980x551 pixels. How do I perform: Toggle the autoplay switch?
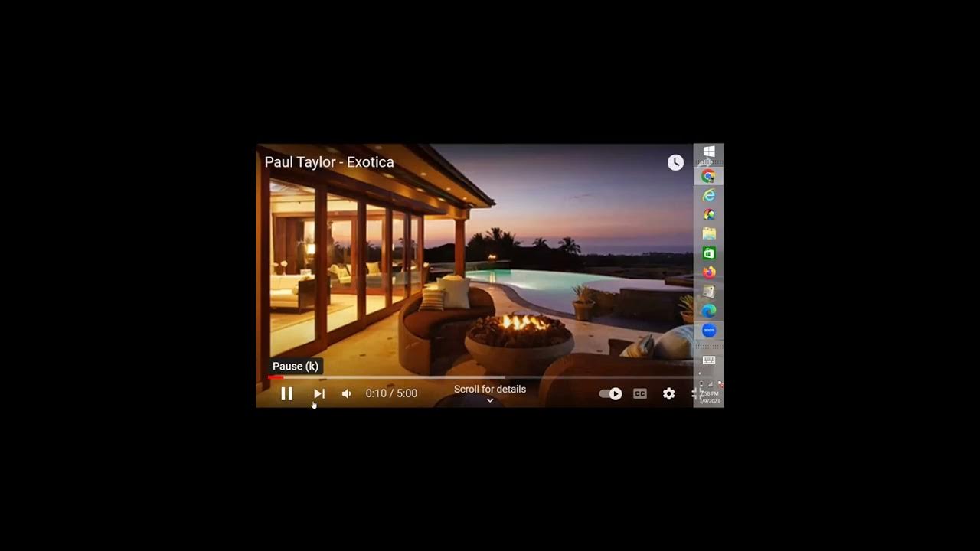coord(610,393)
